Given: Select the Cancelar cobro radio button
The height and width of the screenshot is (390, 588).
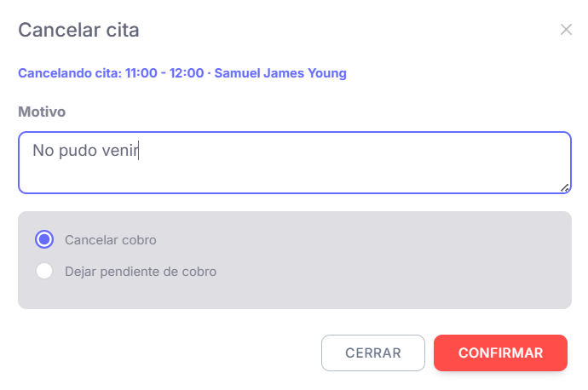Looking at the screenshot, I should coord(44,240).
